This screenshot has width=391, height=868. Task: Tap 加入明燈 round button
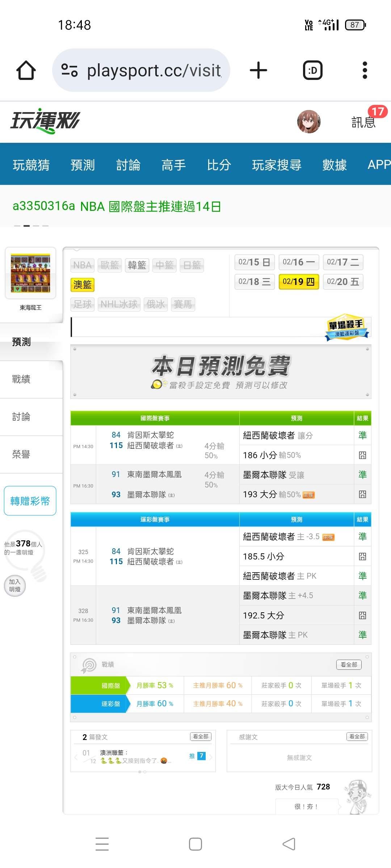click(15, 585)
